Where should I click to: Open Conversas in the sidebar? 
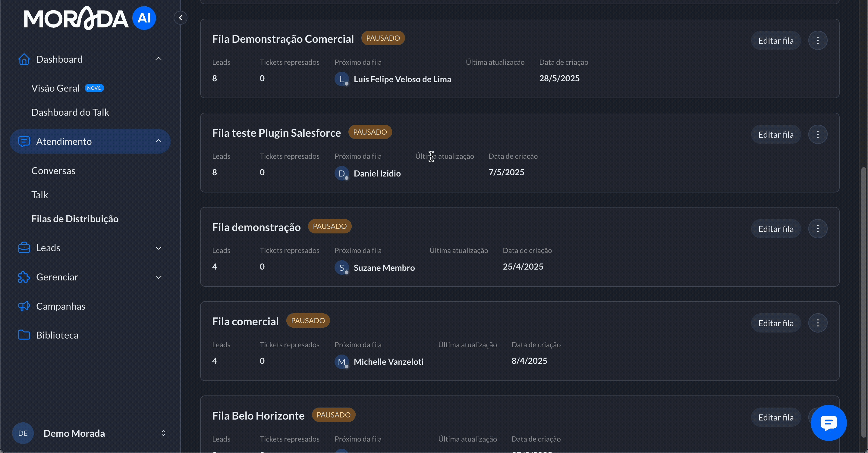(53, 171)
